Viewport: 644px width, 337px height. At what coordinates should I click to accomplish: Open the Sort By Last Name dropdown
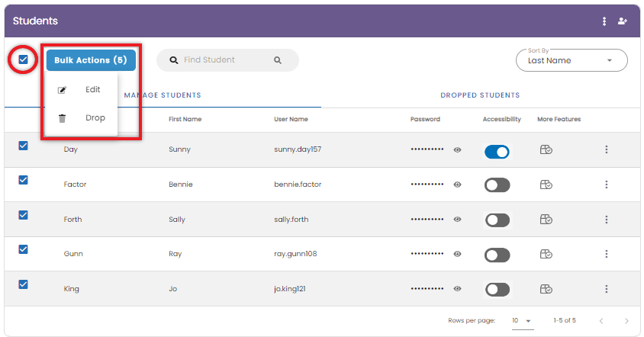click(x=572, y=60)
